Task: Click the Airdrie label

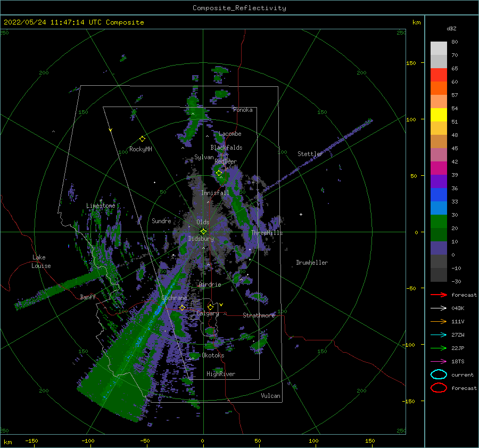Action: (210, 284)
